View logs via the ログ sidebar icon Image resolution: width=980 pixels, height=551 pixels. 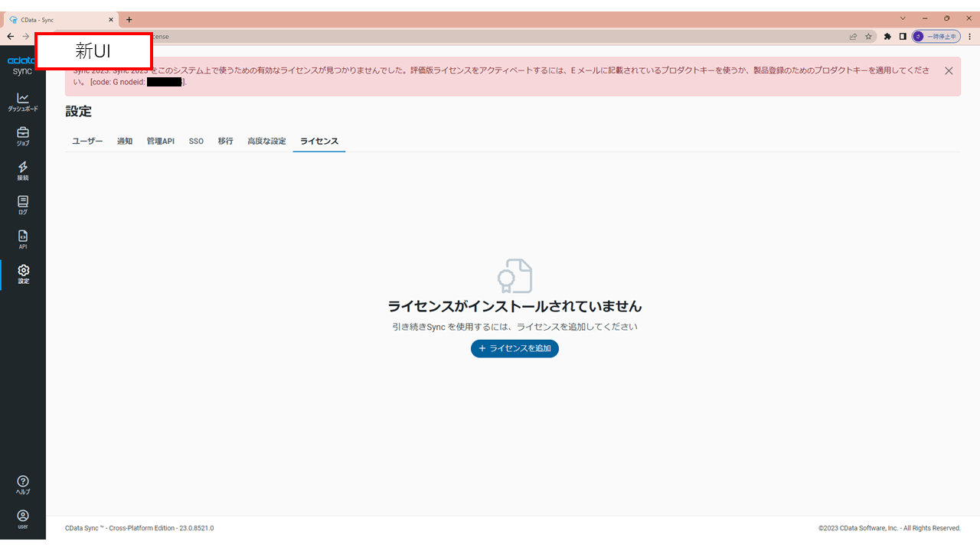click(x=23, y=205)
